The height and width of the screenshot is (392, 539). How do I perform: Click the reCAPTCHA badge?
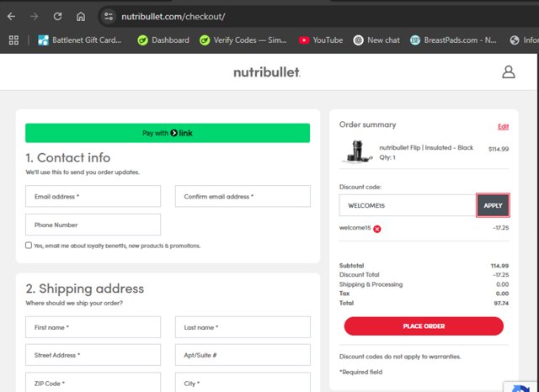521,387
